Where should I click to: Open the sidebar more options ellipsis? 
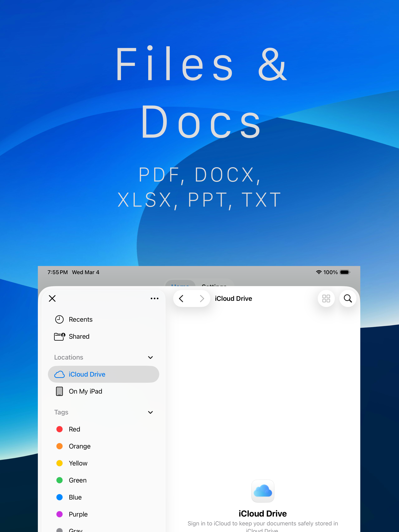(154, 298)
